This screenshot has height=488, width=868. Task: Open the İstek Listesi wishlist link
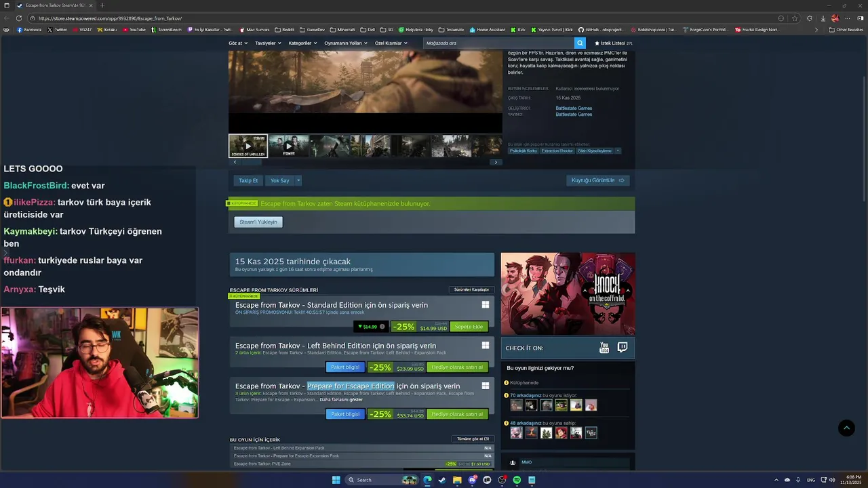[x=613, y=43]
